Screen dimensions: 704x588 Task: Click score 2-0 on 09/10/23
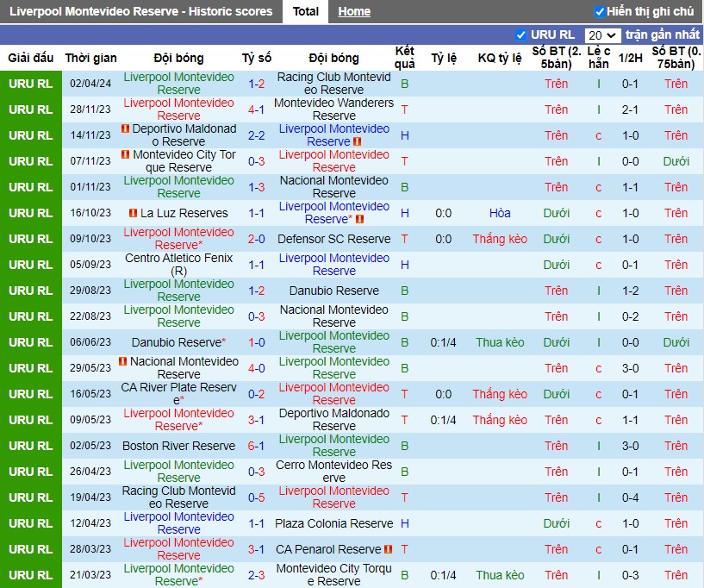[x=257, y=239]
